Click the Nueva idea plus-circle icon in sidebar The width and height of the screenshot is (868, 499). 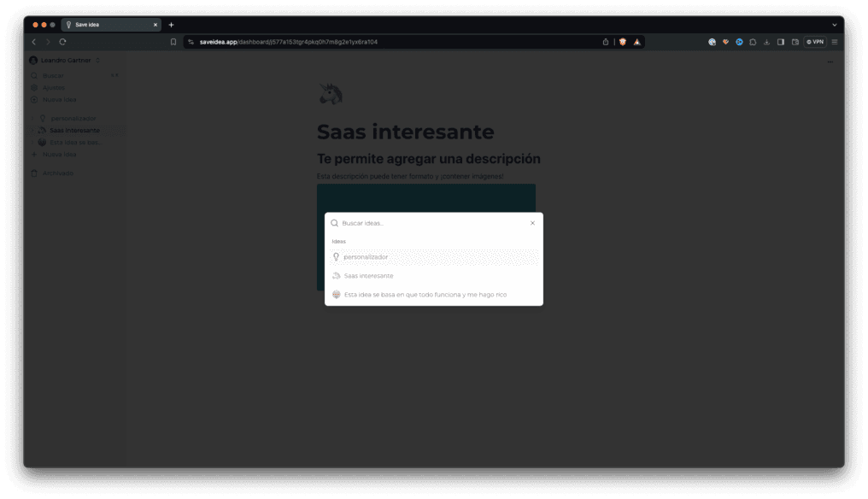(x=34, y=98)
